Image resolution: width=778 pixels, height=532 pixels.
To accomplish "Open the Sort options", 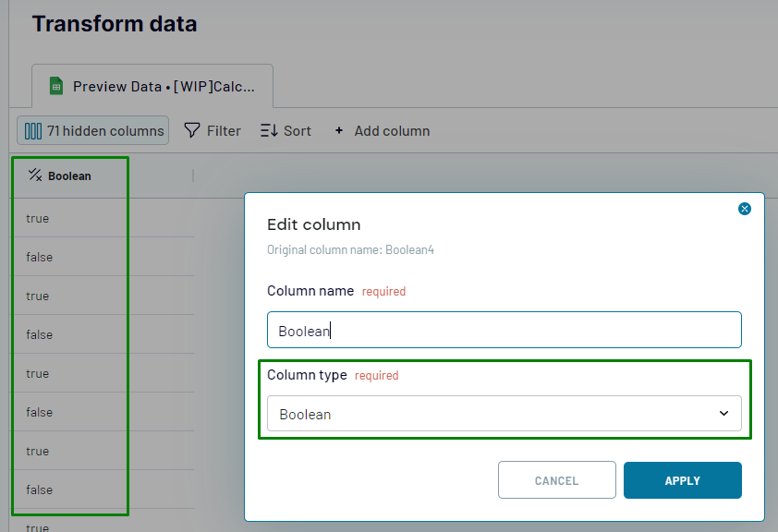I will coord(286,131).
